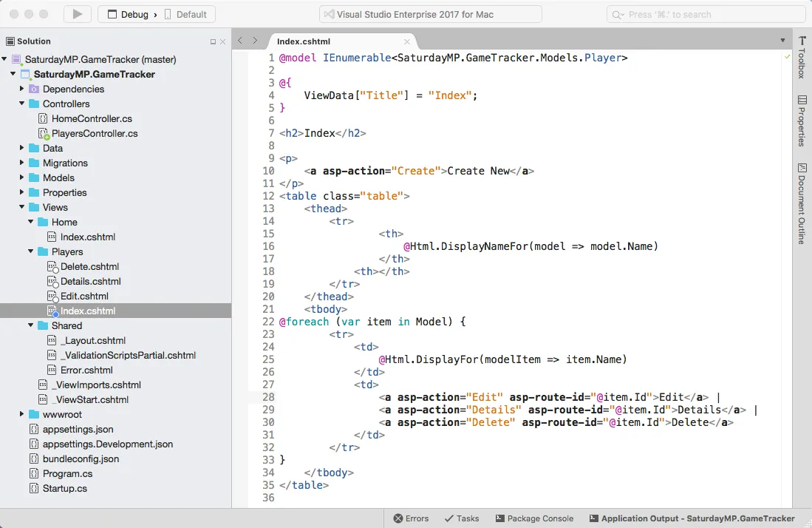Select the Program.cs file icon
The width and height of the screenshot is (812, 528).
(x=34, y=473)
